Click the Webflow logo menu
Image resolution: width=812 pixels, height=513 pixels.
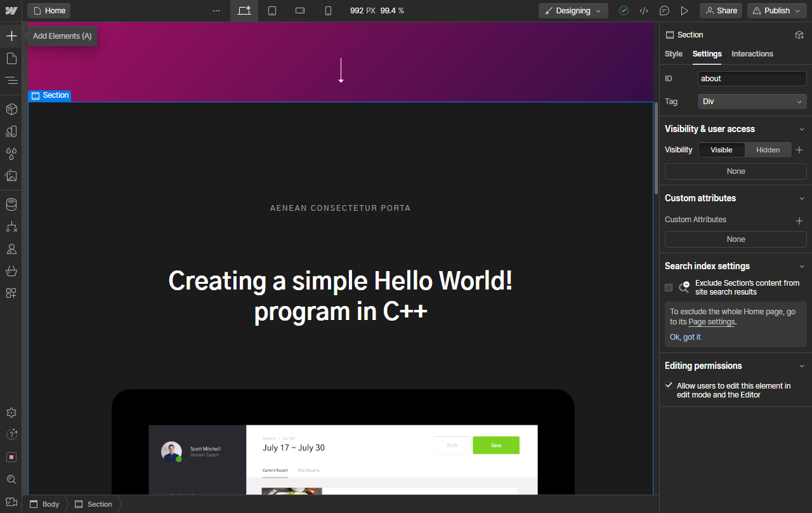(x=11, y=11)
